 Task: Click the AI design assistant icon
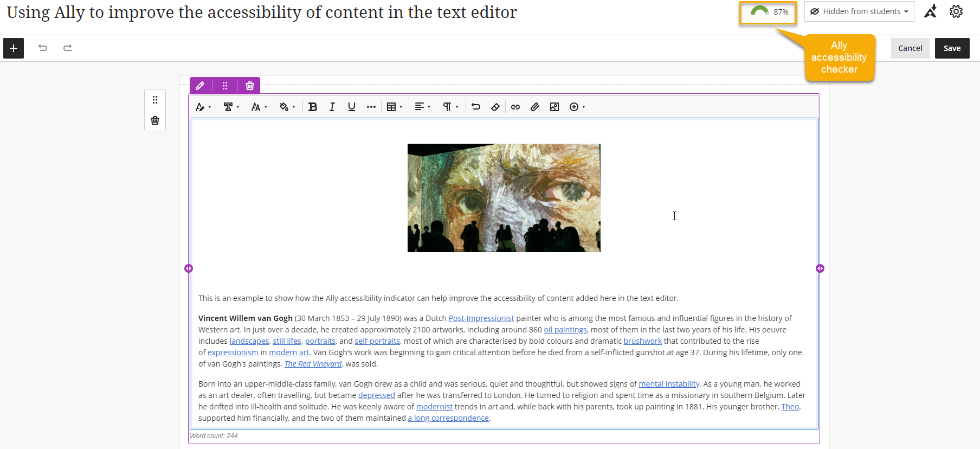pos(931,11)
